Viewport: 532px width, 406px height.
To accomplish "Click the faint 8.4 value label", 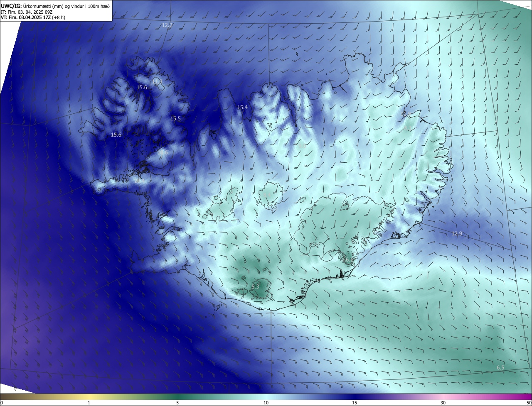I will click(267, 194).
